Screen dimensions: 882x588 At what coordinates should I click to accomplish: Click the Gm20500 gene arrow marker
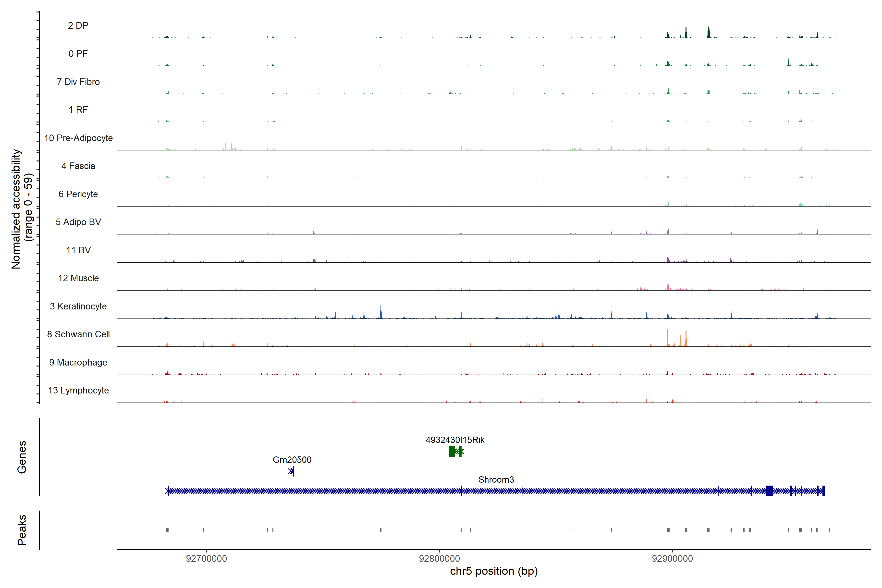click(291, 471)
